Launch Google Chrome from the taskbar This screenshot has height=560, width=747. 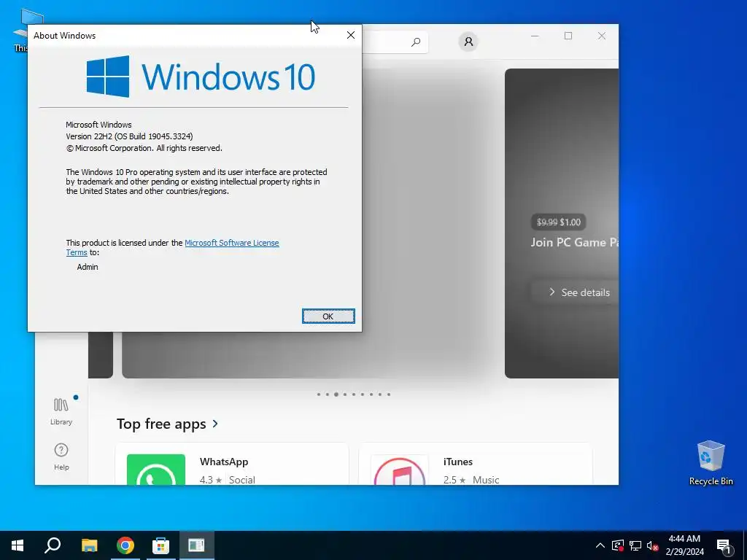point(125,545)
